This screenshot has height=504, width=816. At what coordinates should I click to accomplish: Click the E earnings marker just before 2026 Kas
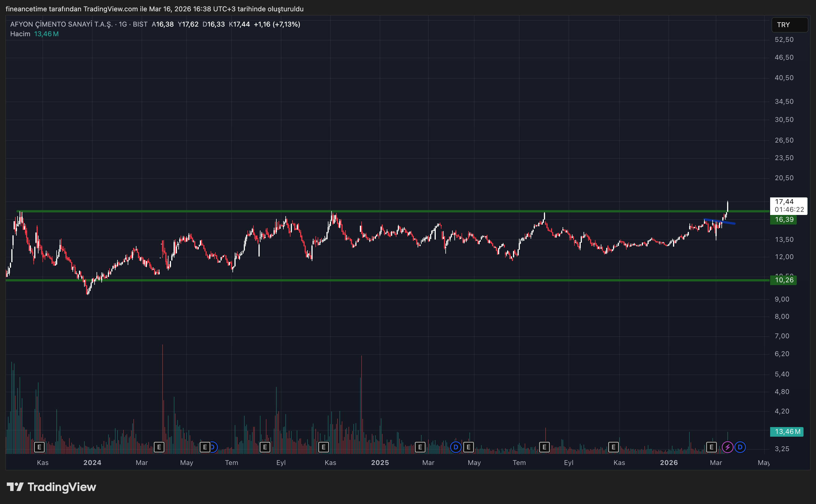(x=613, y=447)
